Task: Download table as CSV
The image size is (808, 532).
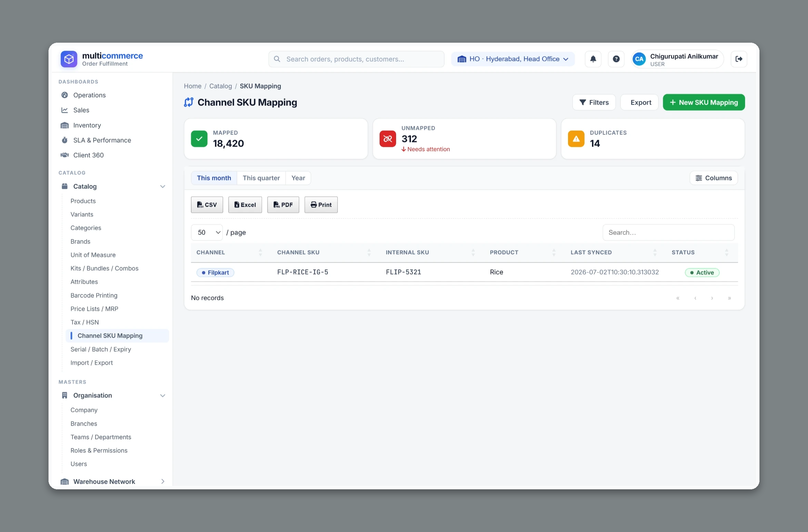Action: click(x=207, y=205)
